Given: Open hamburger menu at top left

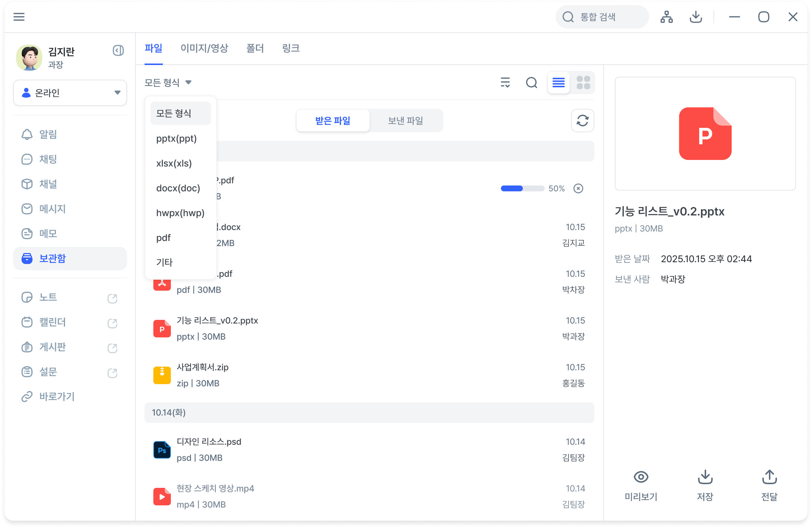Looking at the screenshot, I should pos(19,17).
